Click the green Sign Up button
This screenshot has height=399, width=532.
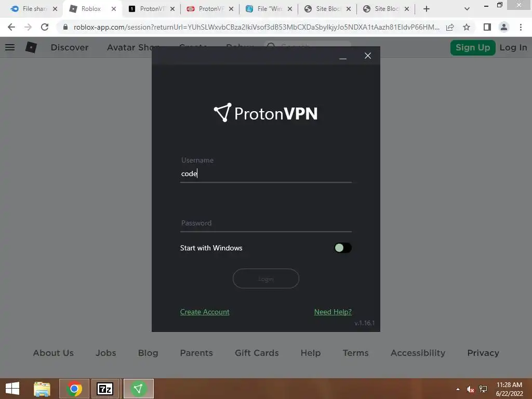coord(473,47)
